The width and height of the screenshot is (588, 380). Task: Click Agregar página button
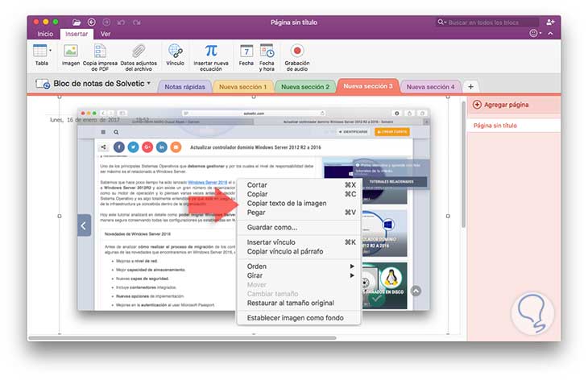(x=501, y=105)
